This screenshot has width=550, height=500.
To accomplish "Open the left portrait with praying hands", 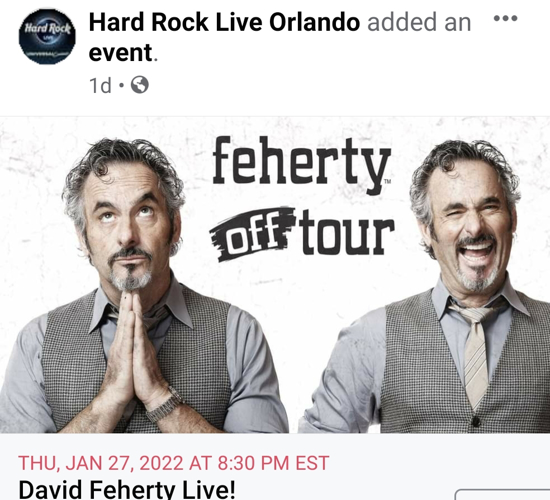I will pos(140,285).
